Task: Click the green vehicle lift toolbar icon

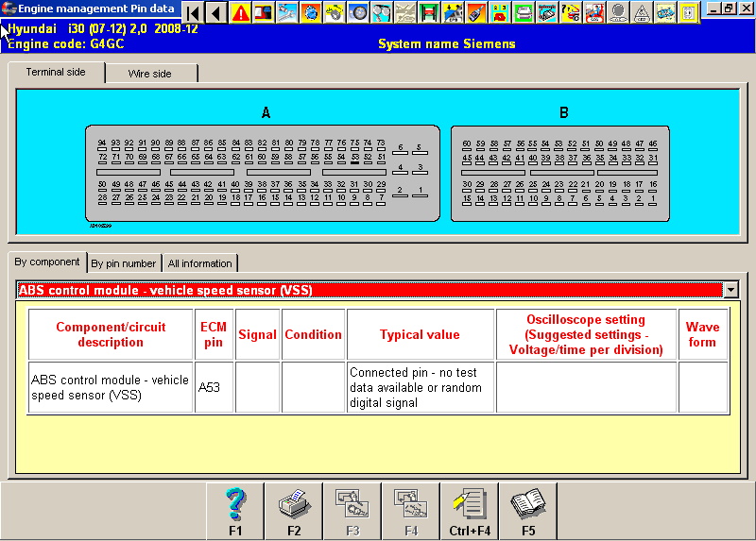Action: pyautogui.click(x=428, y=12)
